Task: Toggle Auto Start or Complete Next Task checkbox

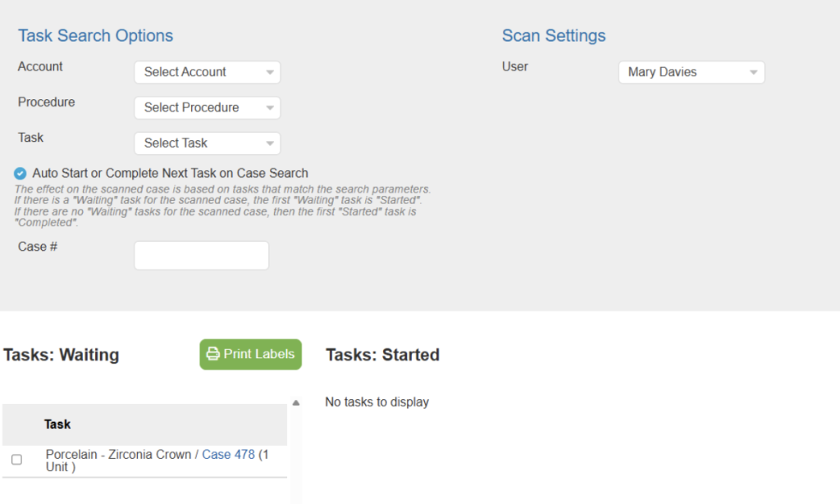Action: [x=21, y=174]
